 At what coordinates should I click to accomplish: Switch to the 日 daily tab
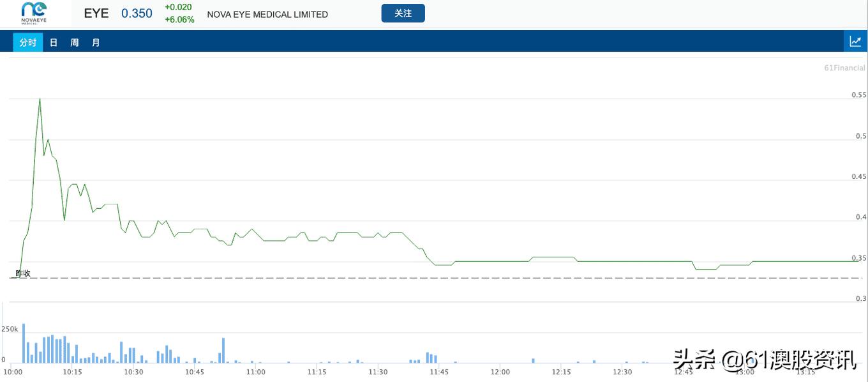54,43
